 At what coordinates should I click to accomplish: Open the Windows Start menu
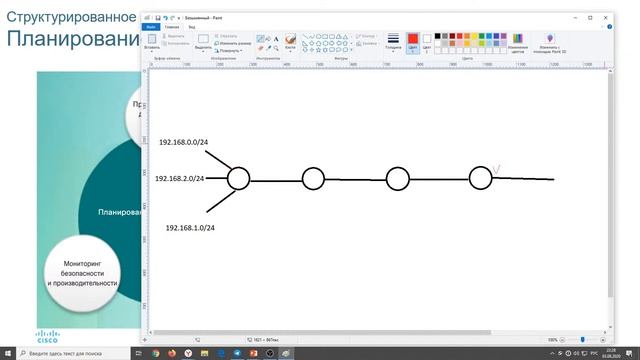(8, 353)
